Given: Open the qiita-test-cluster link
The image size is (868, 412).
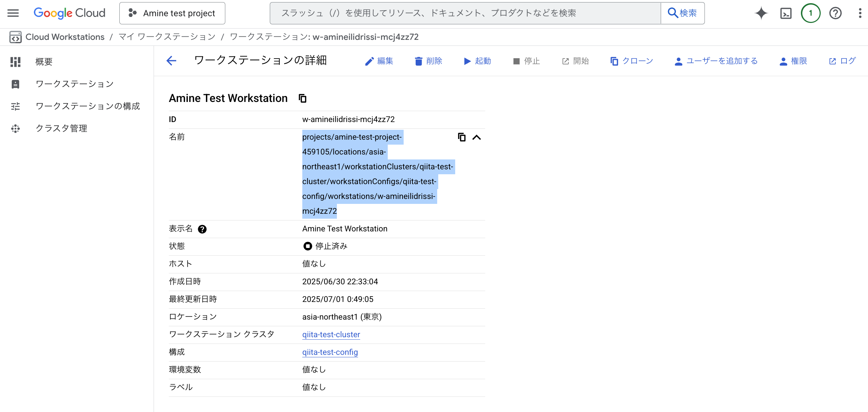Looking at the screenshot, I should click(x=331, y=334).
